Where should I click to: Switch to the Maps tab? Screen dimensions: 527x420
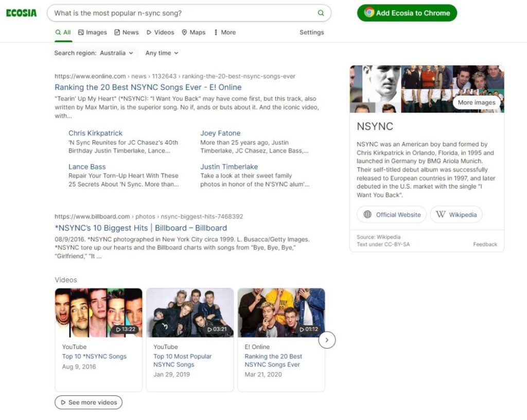(x=194, y=32)
